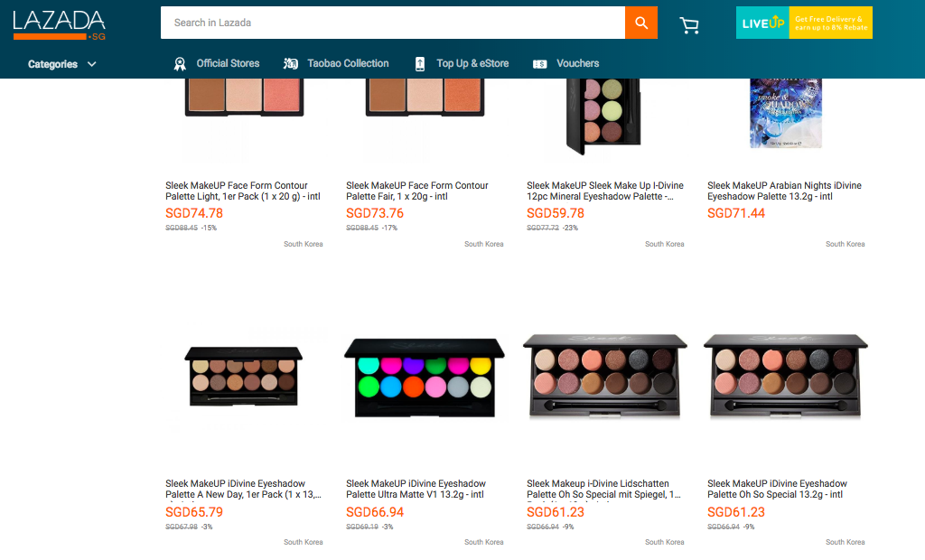Click the Lazada SG logo
Screen dimensions: 925x560
point(60,24)
